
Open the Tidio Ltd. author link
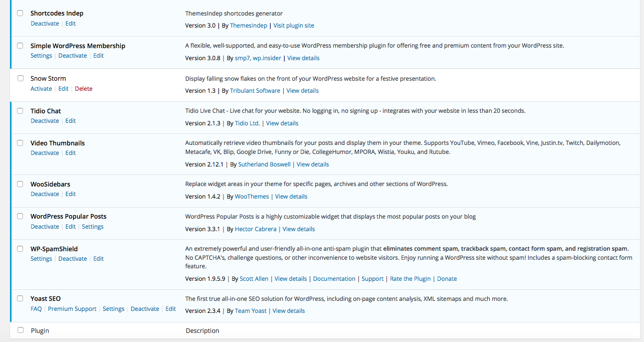coord(248,123)
